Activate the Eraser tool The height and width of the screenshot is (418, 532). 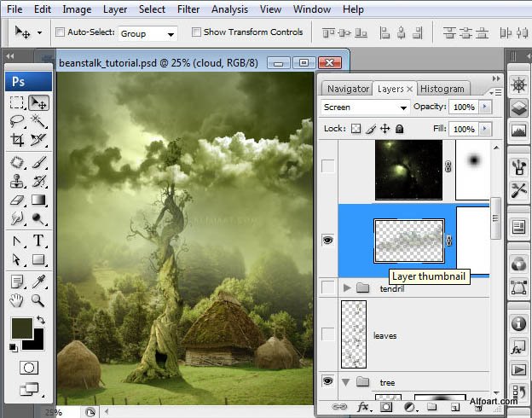(x=17, y=200)
